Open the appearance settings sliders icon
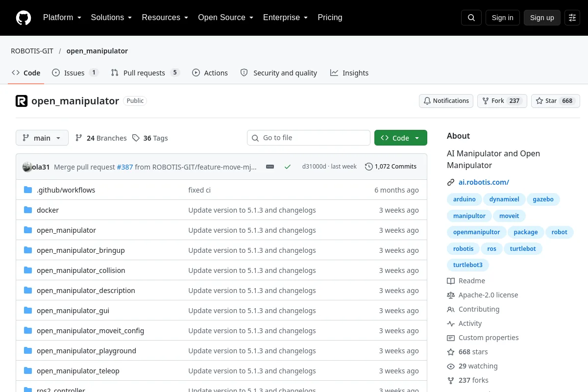 click(x=572, y=18)
